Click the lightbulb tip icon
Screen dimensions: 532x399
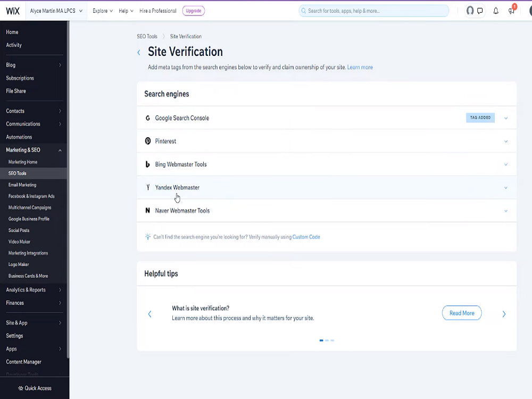(147, 237)
